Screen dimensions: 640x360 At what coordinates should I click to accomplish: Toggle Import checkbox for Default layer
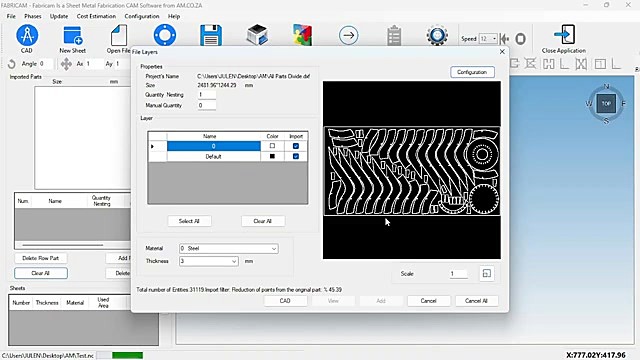[x=296, y=156]
